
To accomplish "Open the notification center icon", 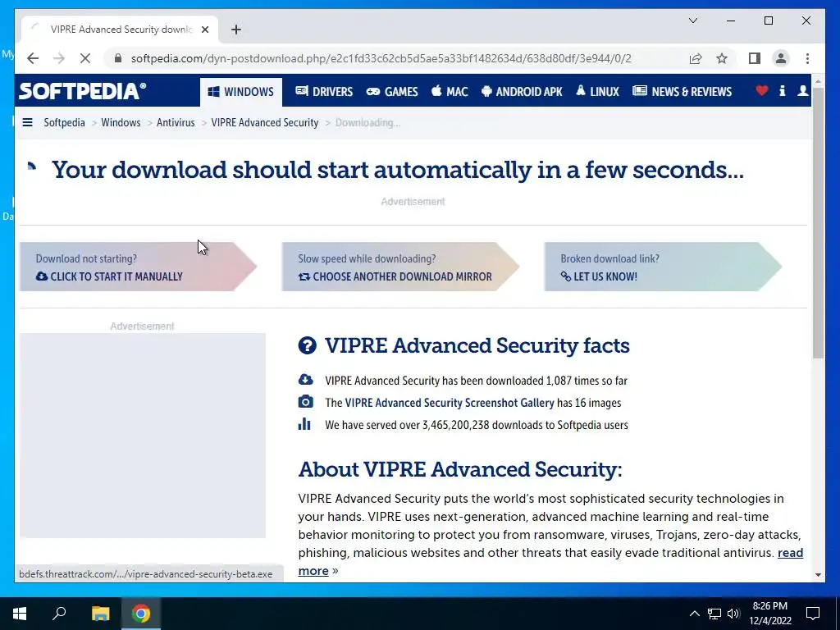I will point(813,614).
